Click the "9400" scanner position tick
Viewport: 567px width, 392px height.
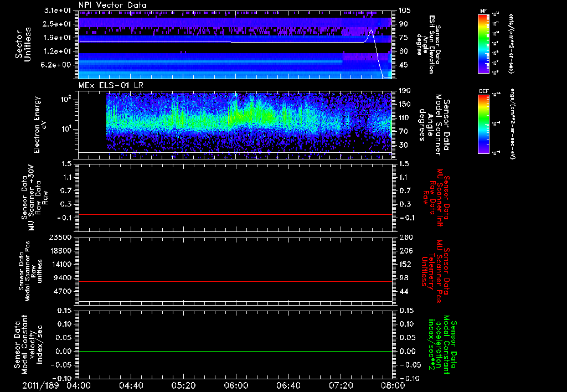pyautogui.click(x=62, y=278)
